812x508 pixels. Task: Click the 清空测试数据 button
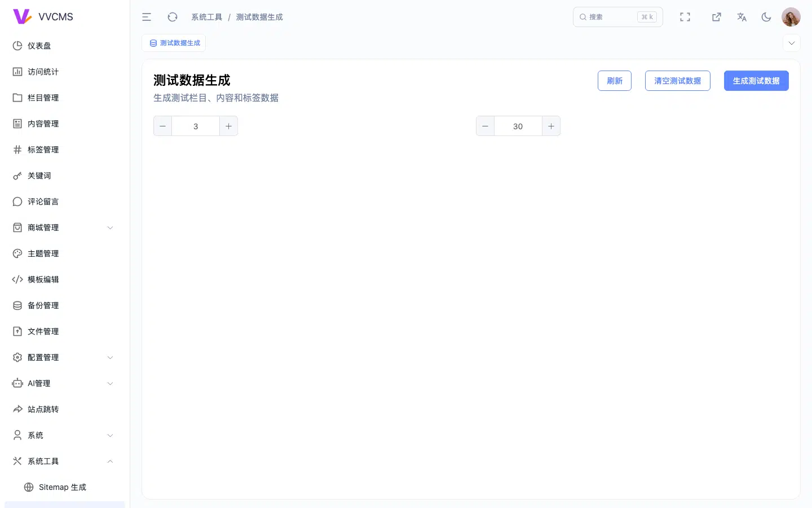(x=678, y=81)
